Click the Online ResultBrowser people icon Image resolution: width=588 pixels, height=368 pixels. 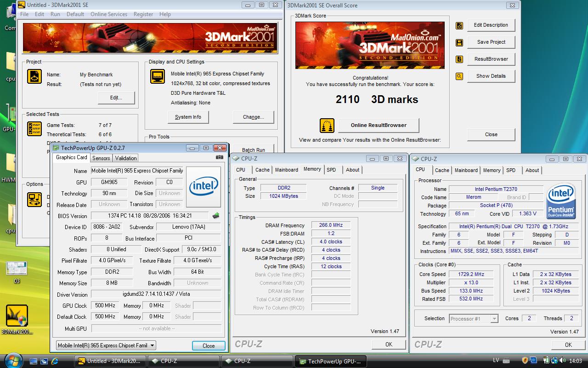[327, 126]
